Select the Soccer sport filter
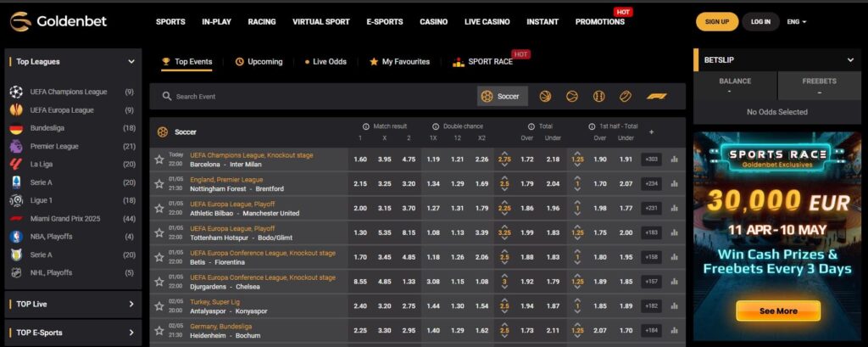This screenshot has width=868, height=347. tap(502, 97)
